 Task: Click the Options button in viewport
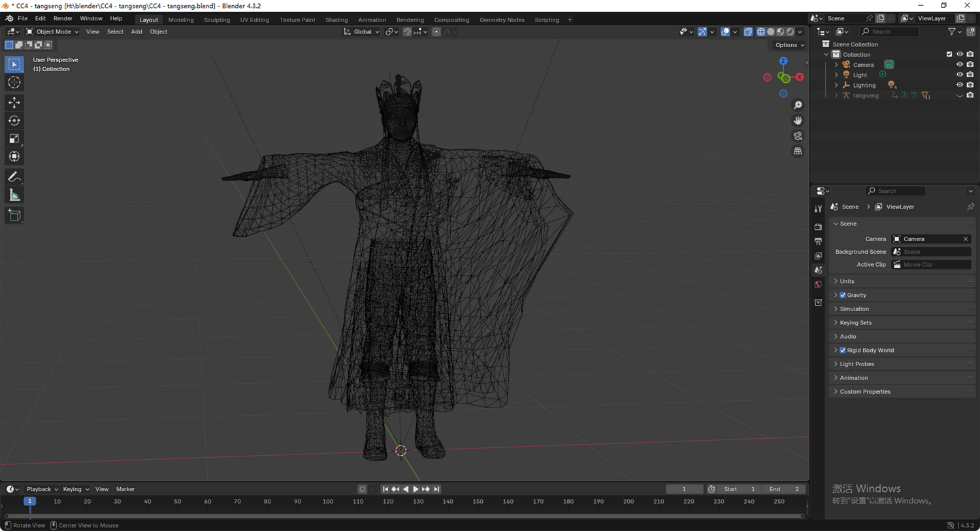pos(789,45)
